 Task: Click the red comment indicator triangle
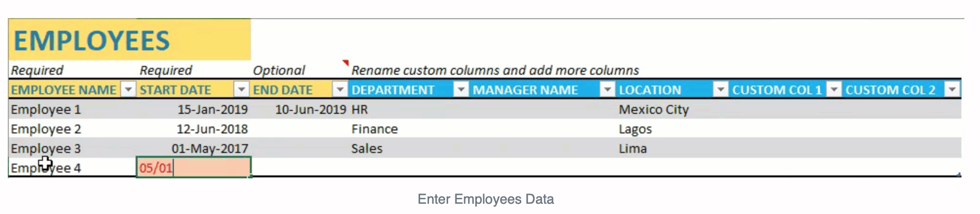click(x=346, y=63)
